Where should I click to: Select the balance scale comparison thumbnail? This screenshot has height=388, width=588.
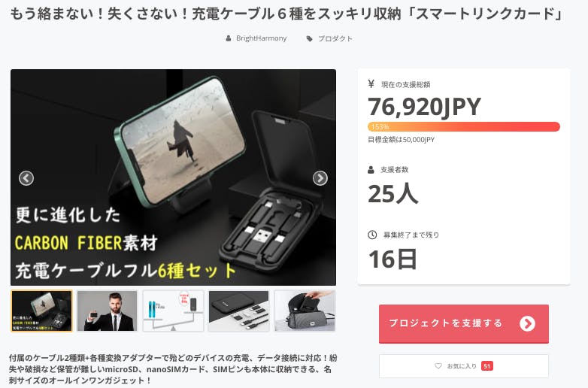pyautogui.click(x=173, y=311)
